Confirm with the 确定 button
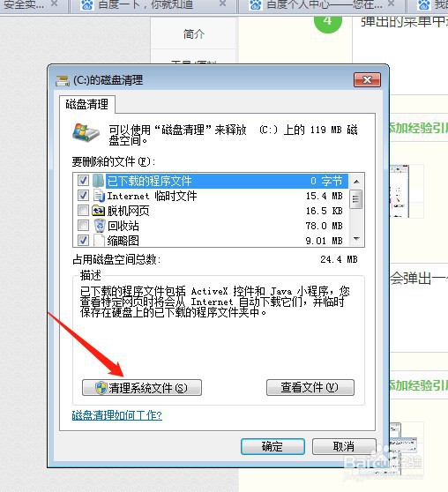This screenshot has width=448, height=492. click(273, 446)
